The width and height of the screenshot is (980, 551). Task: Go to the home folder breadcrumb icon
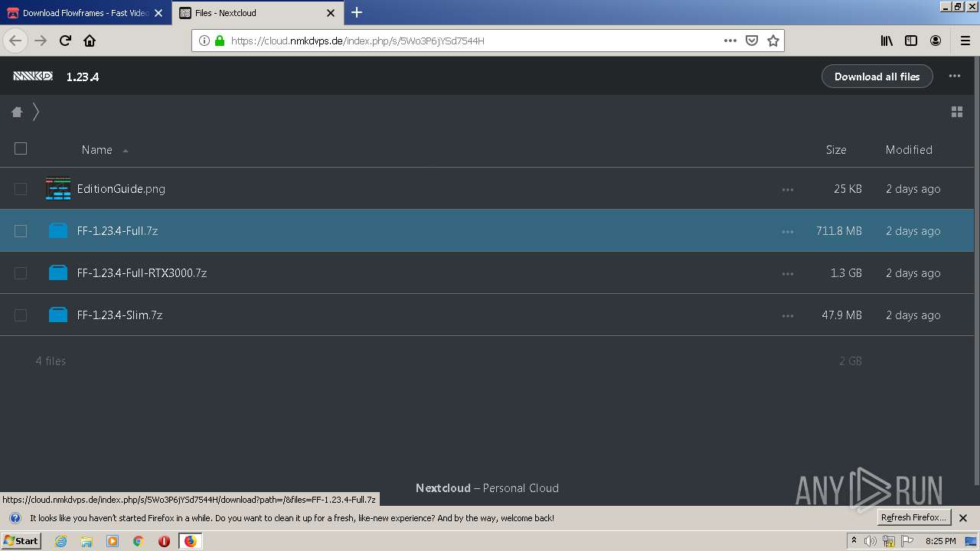17,112
